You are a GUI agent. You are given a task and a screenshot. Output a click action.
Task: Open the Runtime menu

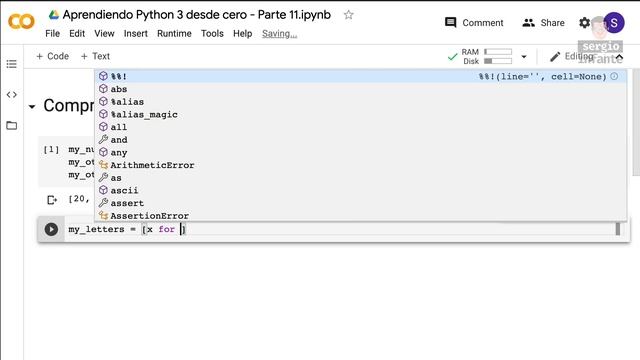pos(174,33)
